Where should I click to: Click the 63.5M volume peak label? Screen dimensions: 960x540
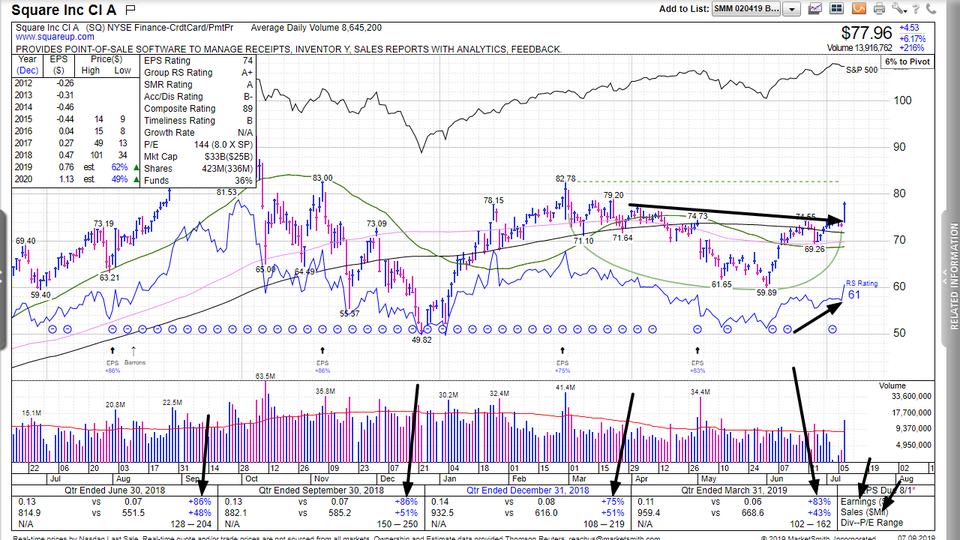pyautogui.click(x=266, y=377)
